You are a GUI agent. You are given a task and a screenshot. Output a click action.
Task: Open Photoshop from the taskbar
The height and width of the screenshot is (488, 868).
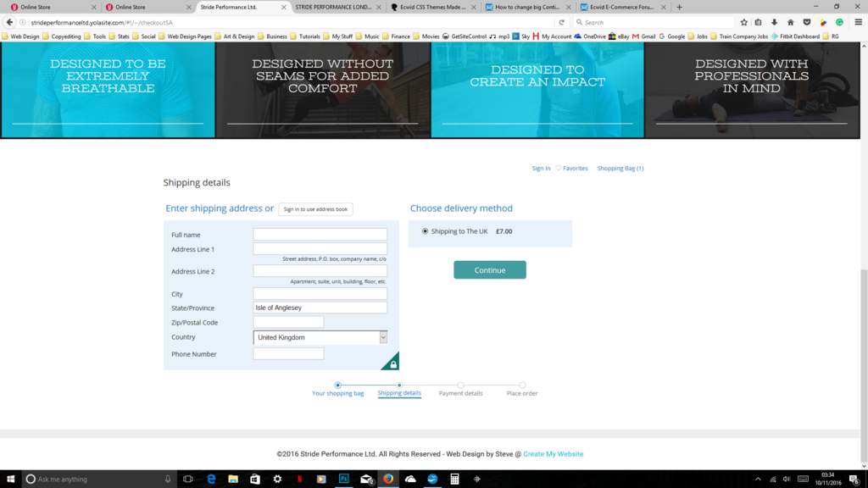coord(344,479)
